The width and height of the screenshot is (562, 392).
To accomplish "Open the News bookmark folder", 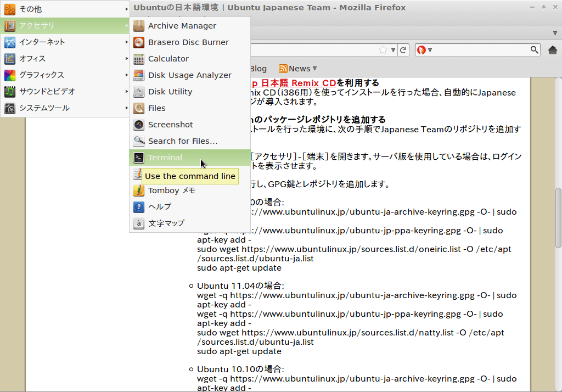I will tap(299, 69).
